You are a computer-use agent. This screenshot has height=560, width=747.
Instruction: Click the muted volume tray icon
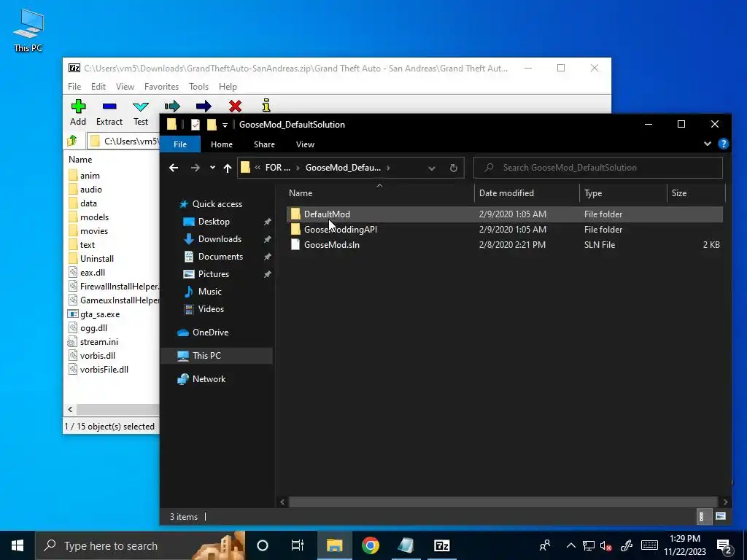pyautogui.click(x=606, y=545)
